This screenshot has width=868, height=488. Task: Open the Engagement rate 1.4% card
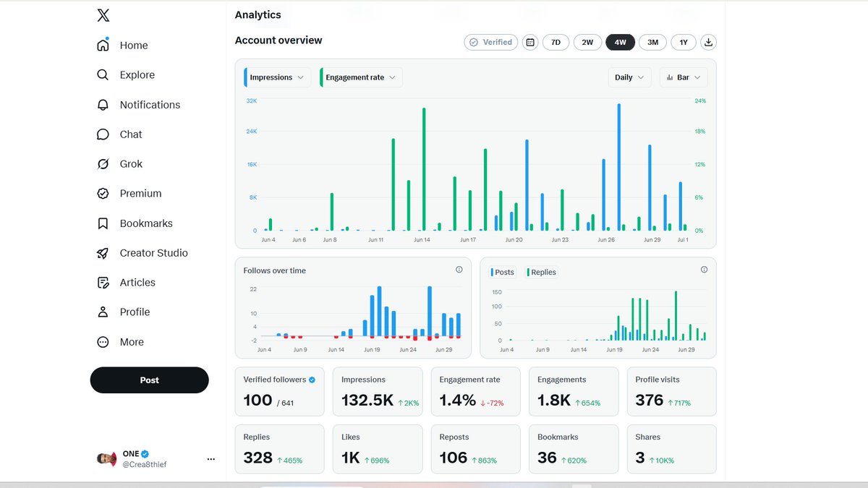(475, 391)
